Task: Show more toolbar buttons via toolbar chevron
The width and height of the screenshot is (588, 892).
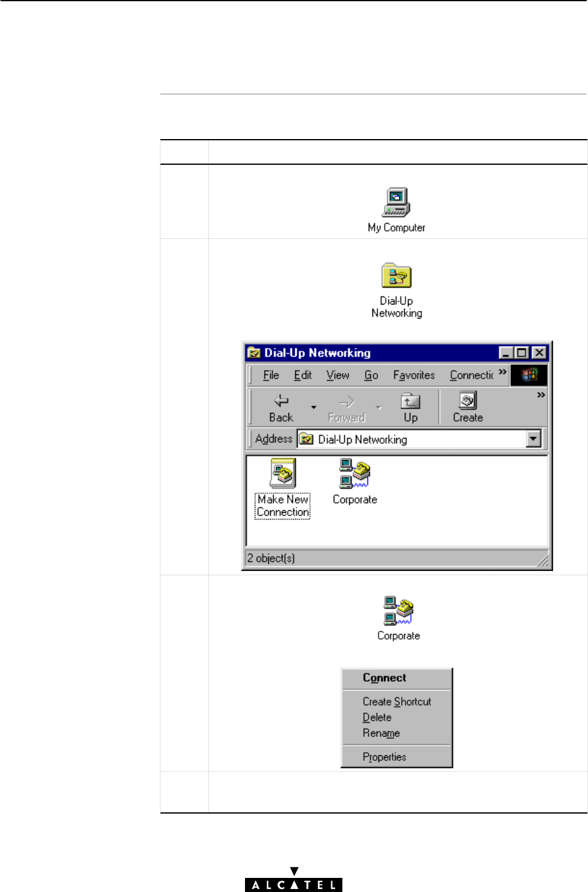Action: [x=541, y=395]
